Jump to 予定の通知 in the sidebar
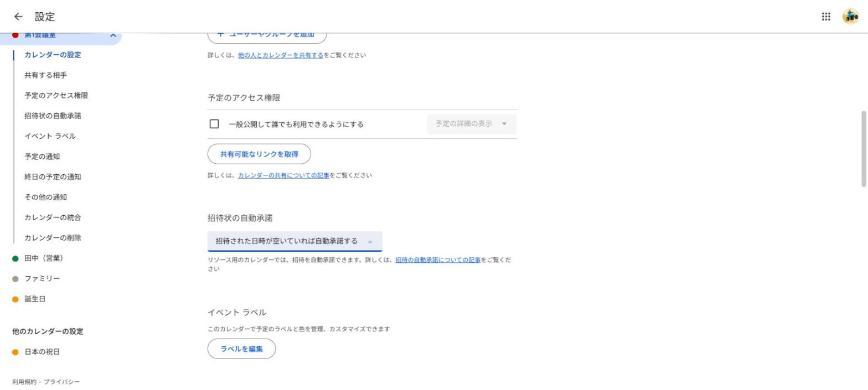Viewport: 868px width, 390px height. click(42, 157)
